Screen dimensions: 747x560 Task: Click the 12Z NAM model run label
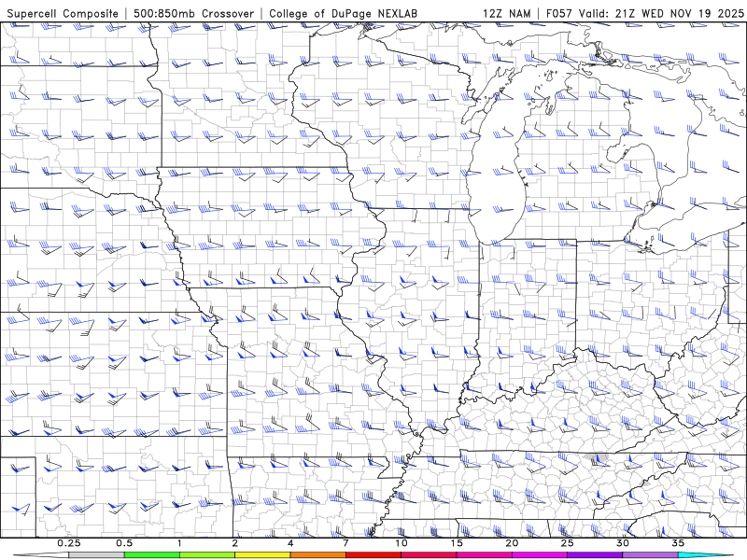pos(506,13)
